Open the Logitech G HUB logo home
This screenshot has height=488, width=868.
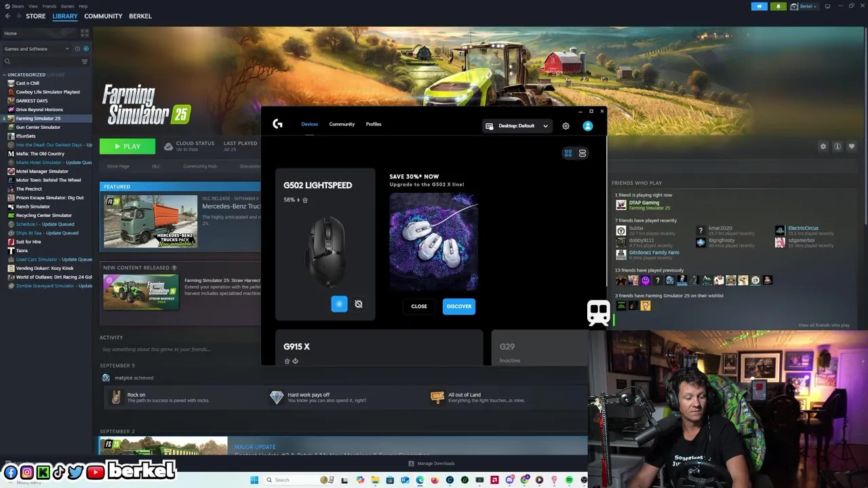[x=277, y=124]
